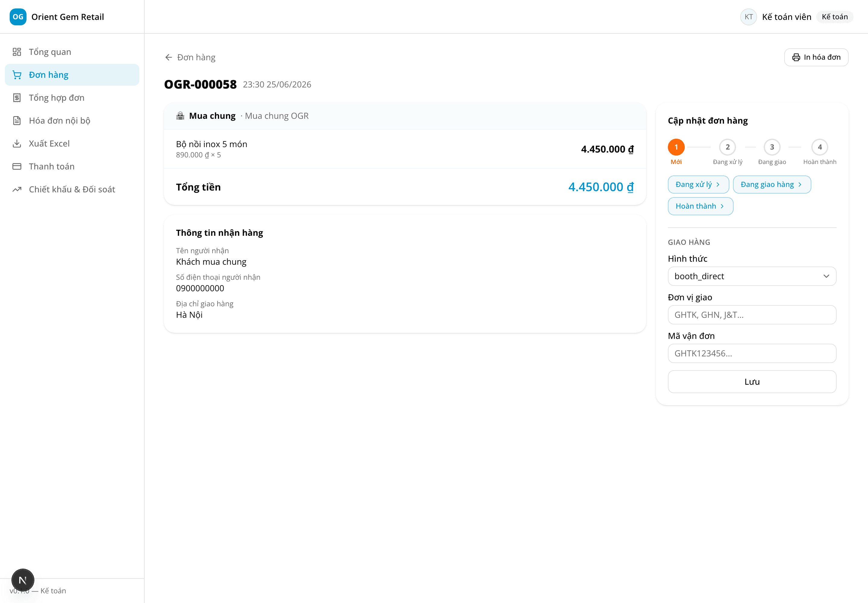This screenshot has height=603, width=868.
Task: Open Tổng hợp đơn page
Action: point(72,98)
